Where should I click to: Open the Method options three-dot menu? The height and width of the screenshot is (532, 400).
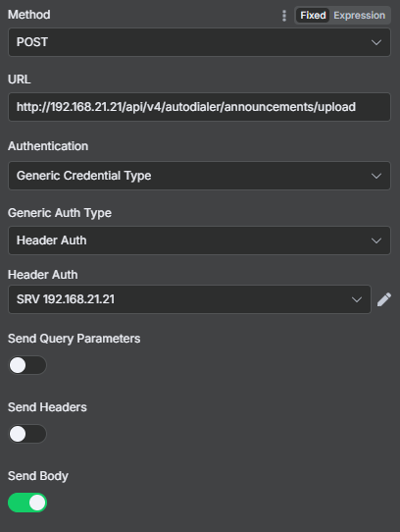pos(284,16)
